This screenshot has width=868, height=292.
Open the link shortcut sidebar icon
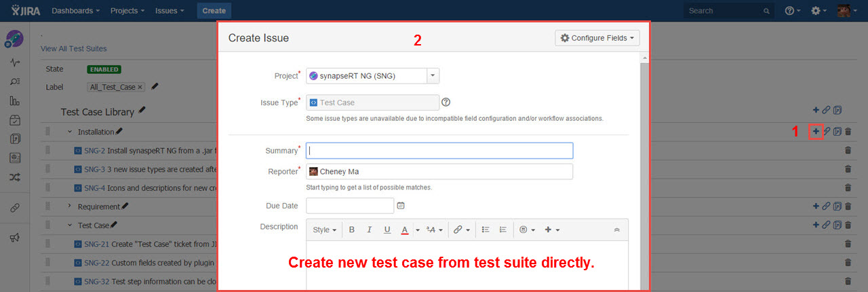[15, 207]
